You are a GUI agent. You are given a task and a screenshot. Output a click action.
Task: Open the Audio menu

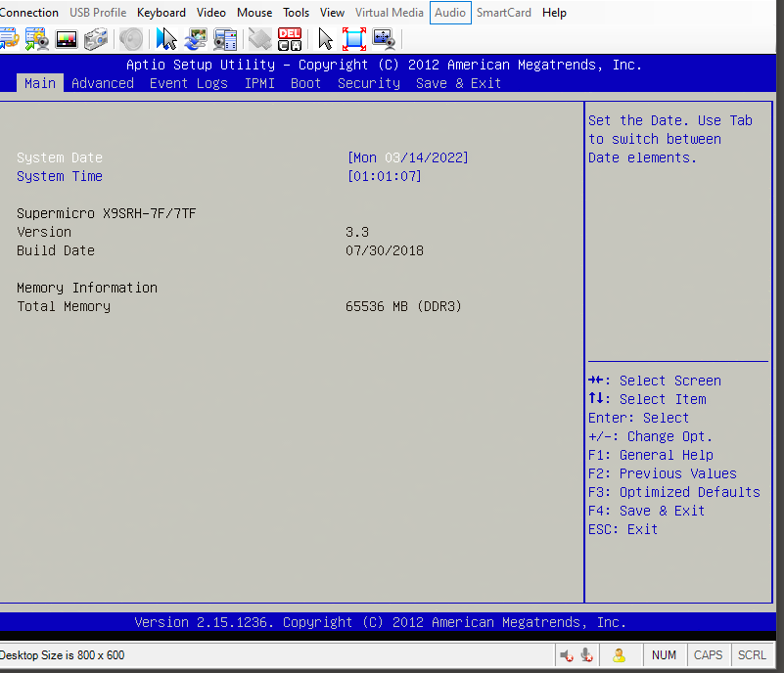click(450, 13)
